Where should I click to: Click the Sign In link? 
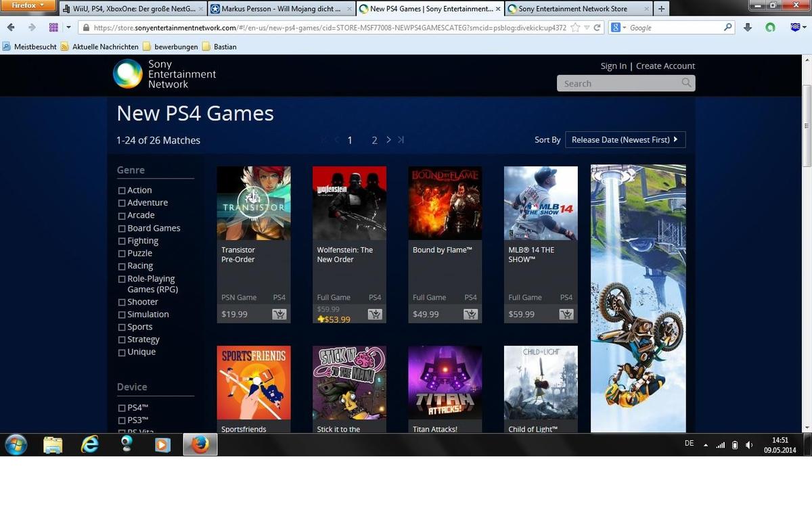(613, 66)
